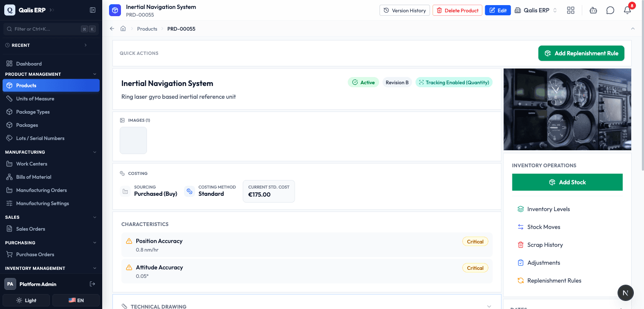This screenshot has width=644, height=309.
Task: Open the cockpit product image
Action: 567,109
